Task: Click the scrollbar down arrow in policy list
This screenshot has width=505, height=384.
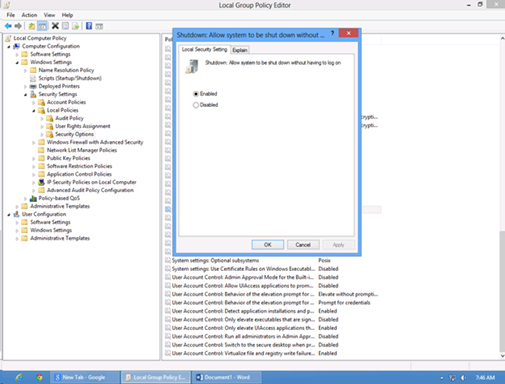Action: (502, 356)
